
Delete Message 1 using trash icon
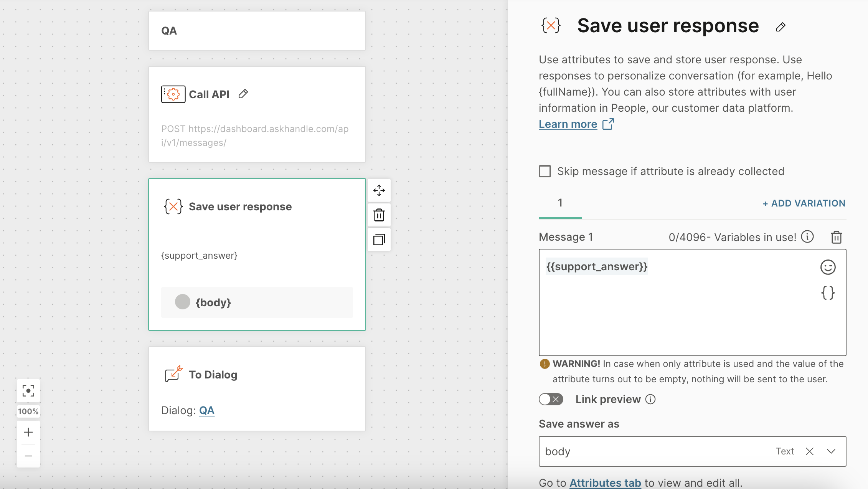point(837,237)
